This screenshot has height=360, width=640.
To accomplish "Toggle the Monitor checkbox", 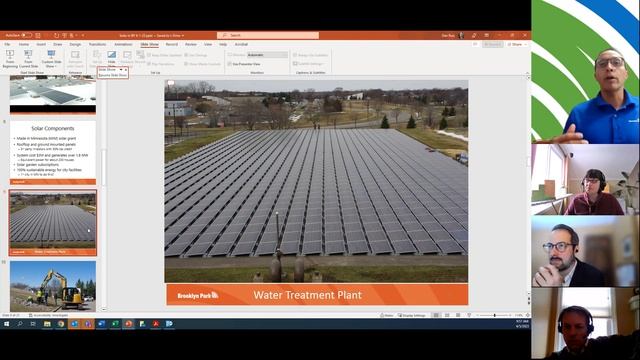I will [x=229, y=55].
